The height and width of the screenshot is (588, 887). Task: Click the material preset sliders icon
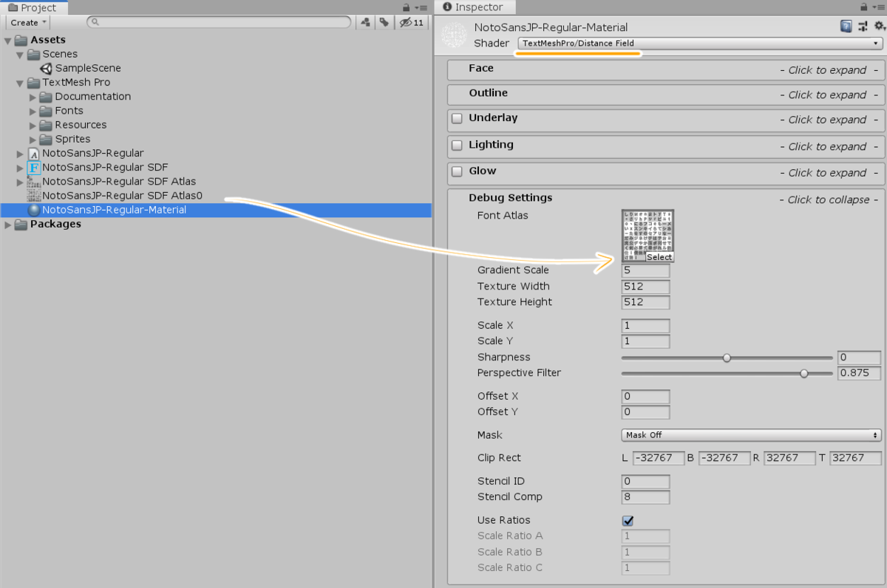(x=861, y=27)
